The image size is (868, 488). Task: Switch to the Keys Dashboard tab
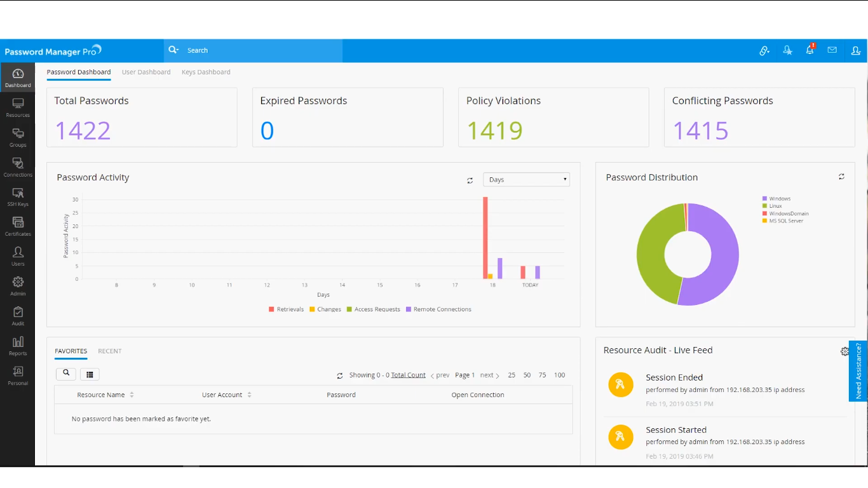206,72
